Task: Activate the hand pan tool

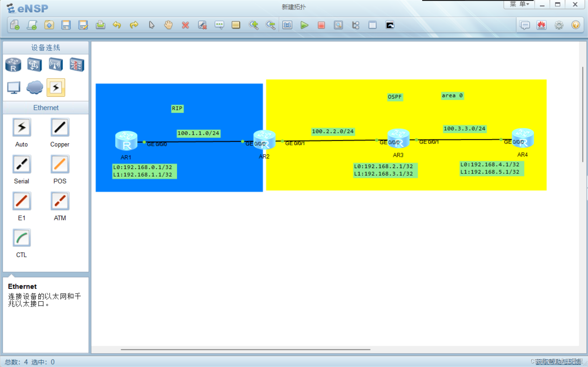Action: coord(168,25)
